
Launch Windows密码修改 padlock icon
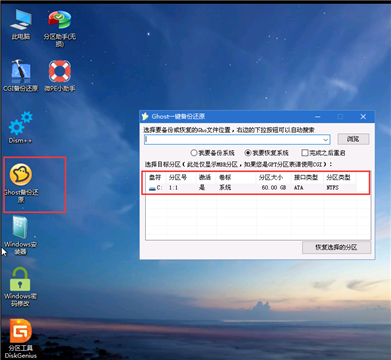click(21, 287)
